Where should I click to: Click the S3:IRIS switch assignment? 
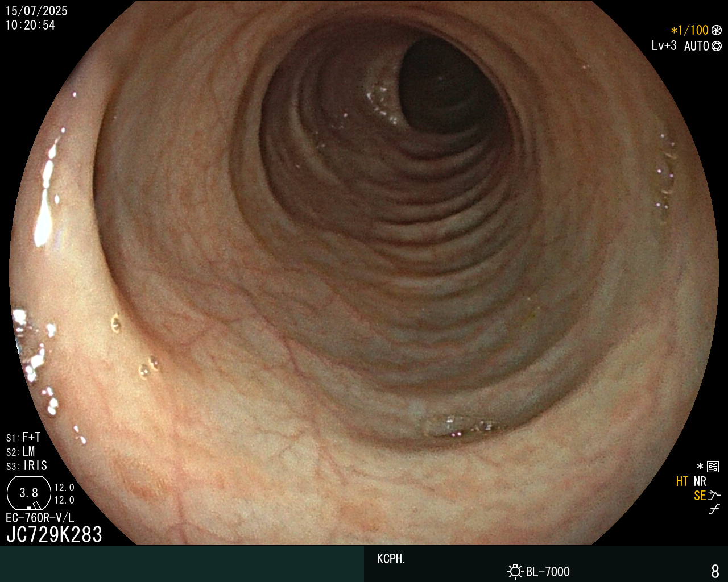point(27,465)
